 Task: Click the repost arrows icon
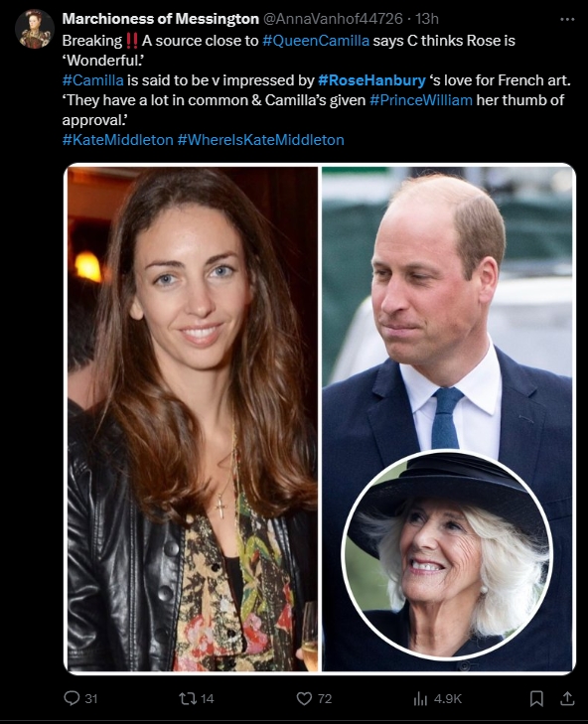pos(188,698)
